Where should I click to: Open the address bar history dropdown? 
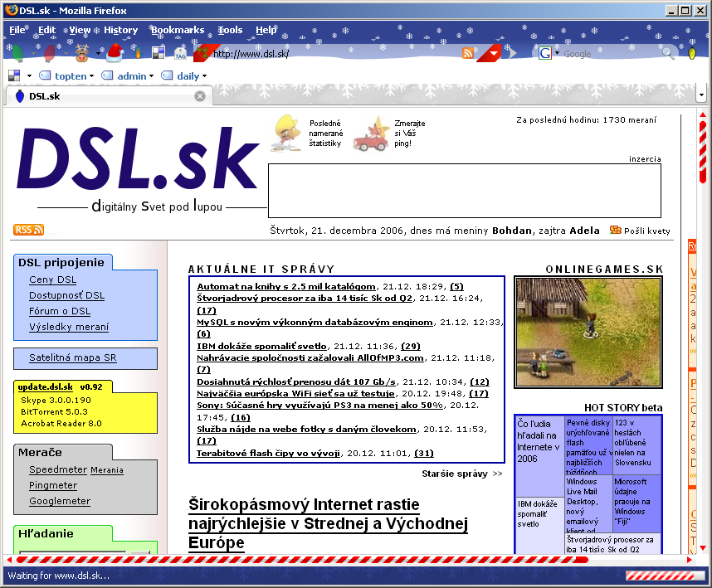click(x=493, y=54)
